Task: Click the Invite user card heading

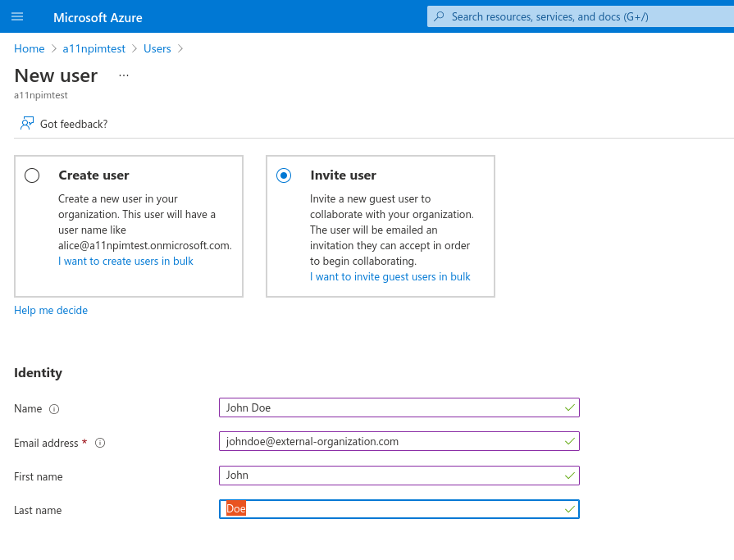Action: point(343,175)
